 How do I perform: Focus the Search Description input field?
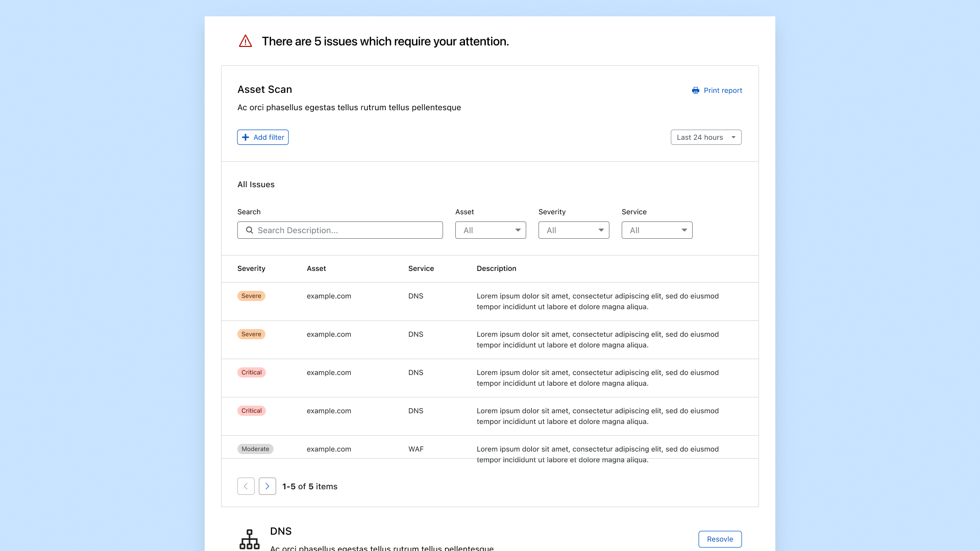pos(347,230)
